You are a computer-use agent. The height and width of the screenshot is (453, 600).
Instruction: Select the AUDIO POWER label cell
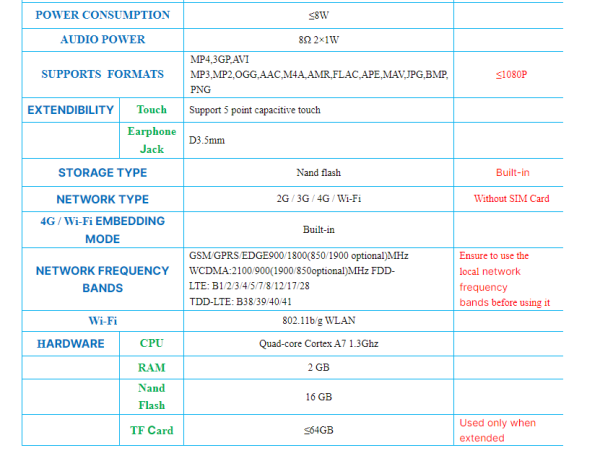103,40
